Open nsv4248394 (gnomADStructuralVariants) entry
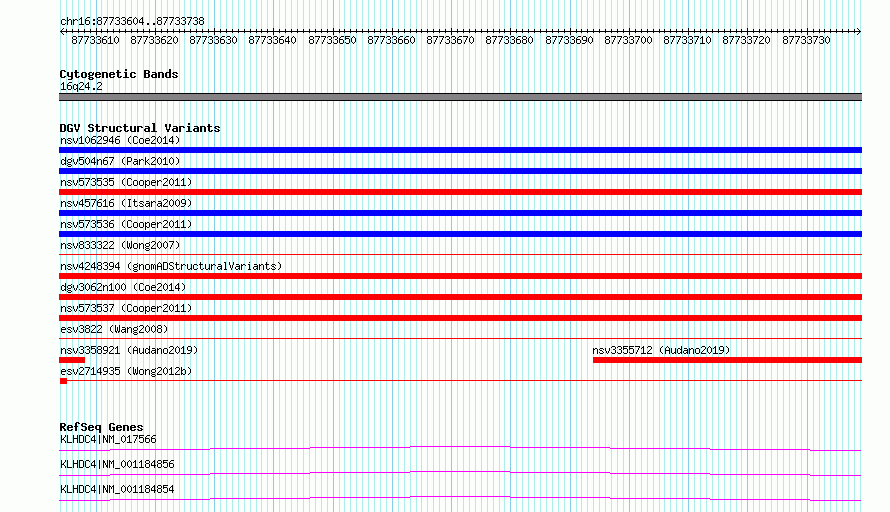Image resolution: width=890 pixels, height=512 pixels. [x=171, y=266]
